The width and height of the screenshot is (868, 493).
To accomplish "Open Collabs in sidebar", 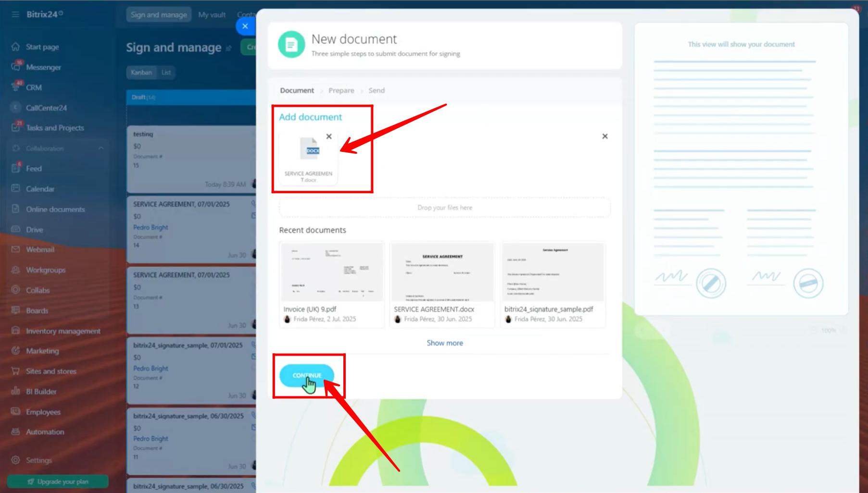I will tap(38, 290).
